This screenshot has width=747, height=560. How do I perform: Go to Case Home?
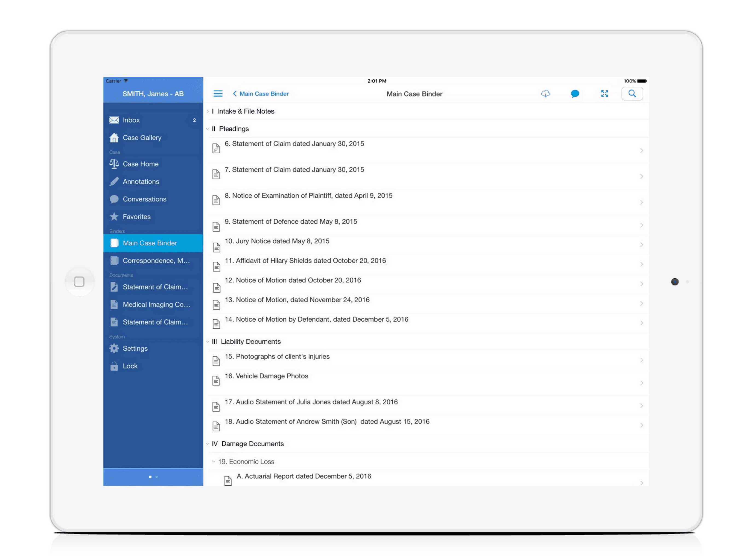coord(141,164)
